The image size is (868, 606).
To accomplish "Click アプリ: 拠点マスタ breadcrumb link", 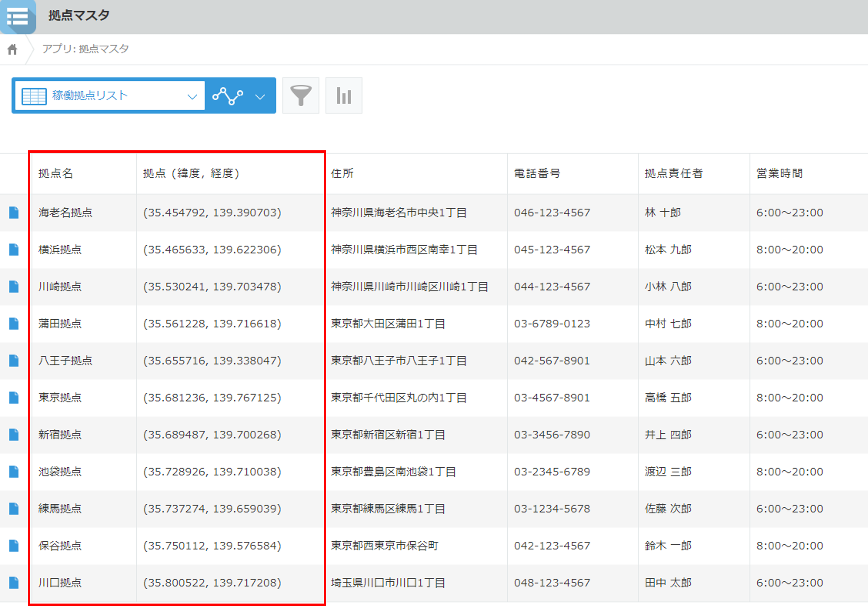I will pos(85,49).
